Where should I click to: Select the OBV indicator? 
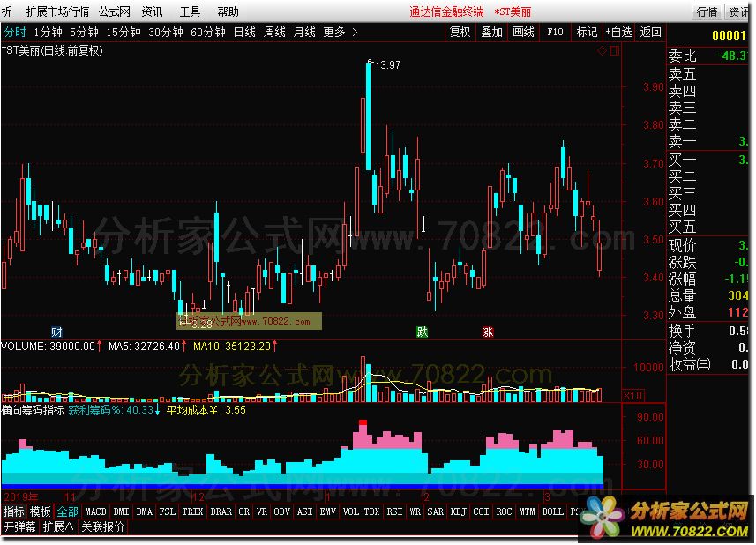[x=282, y=511]
